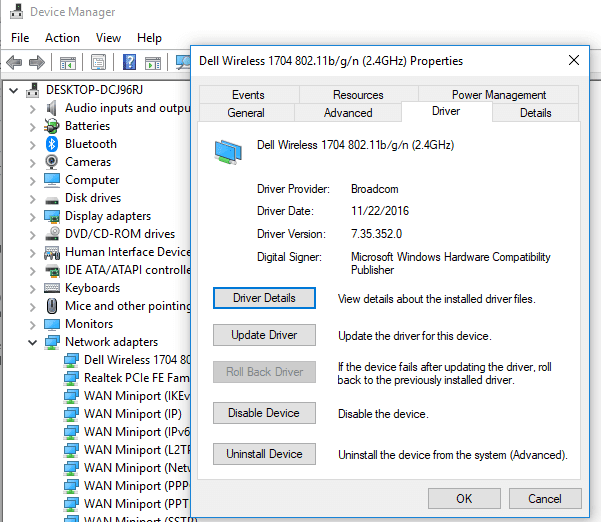
Task: Expand the Audio inputs and outputs node
Action: point(33,109)
